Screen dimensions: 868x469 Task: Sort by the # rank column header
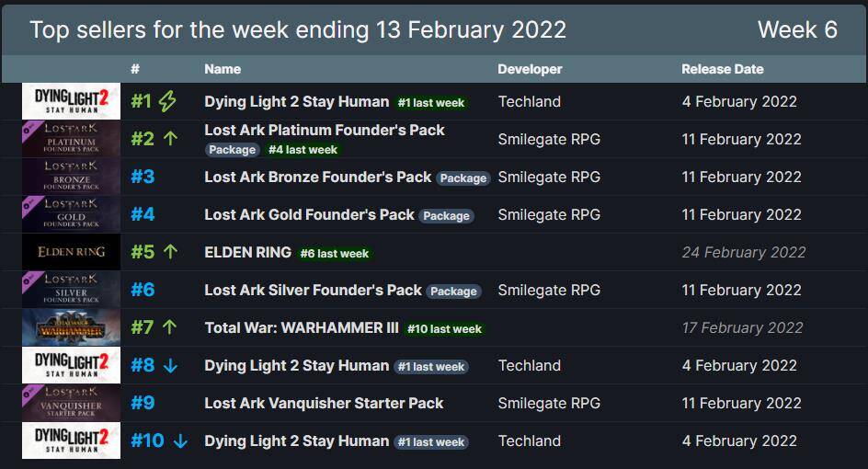pyautogui.click(x=135, y=69)
